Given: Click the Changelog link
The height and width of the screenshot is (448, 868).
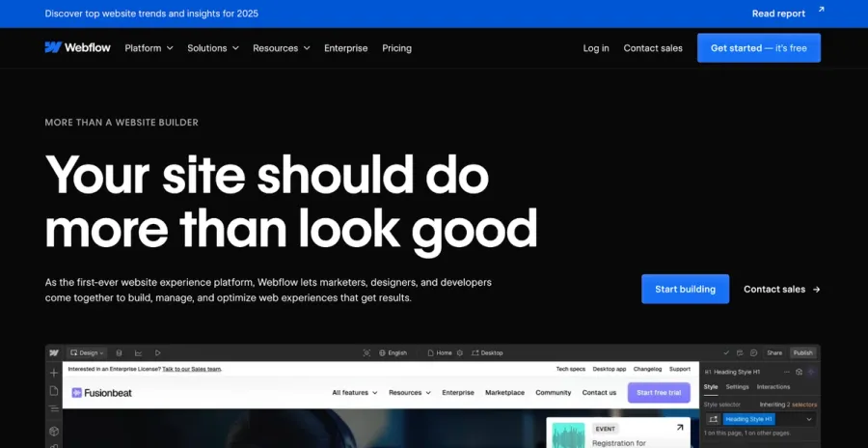Looking at the screenshot, I should tap(648, 369).
